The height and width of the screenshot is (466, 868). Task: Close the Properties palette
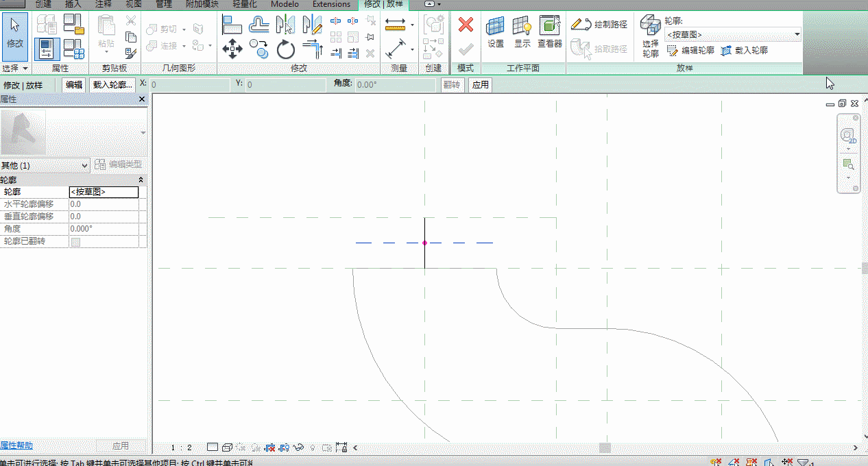point(142,99)
